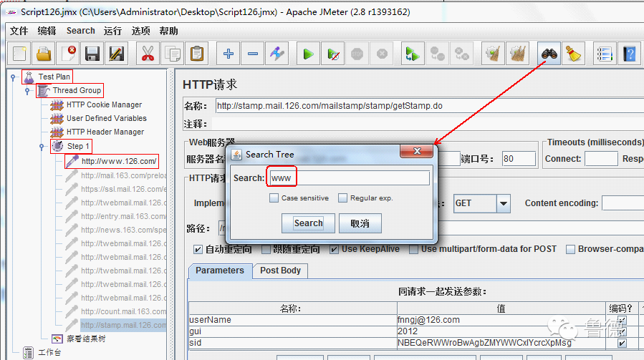Click the Save As pencil-disk icon
Viewport: 644px width, 360px height.
point(116,54)
